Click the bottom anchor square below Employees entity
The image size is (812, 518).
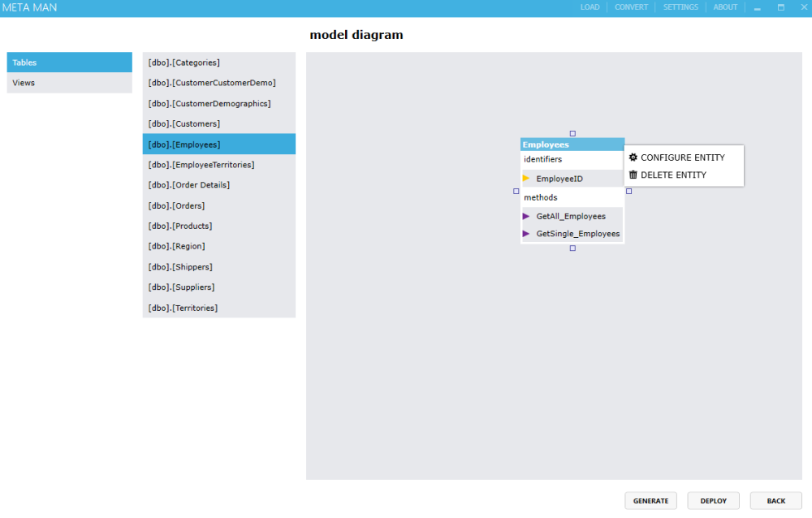coord(572,246)
